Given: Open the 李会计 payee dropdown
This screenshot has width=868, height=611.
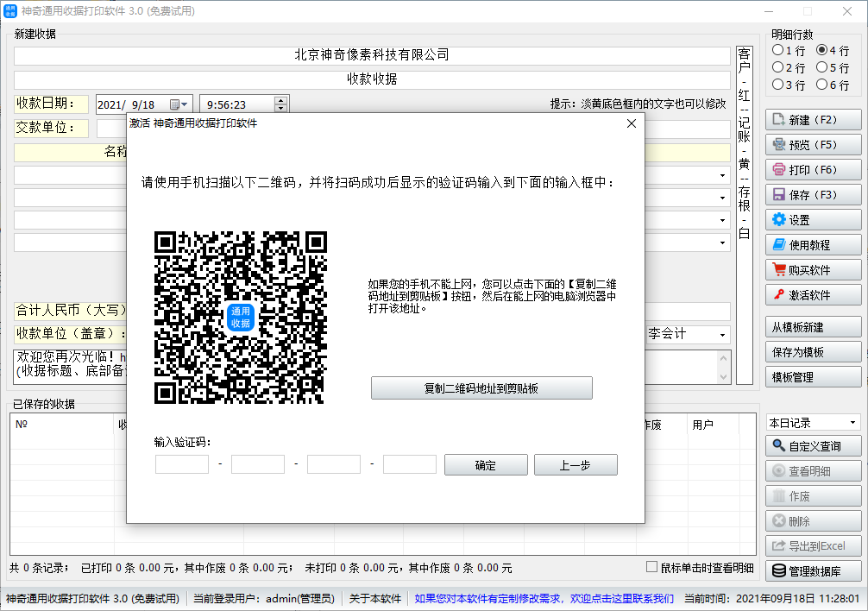Looking at the screenshot, I should click(722, 335).
